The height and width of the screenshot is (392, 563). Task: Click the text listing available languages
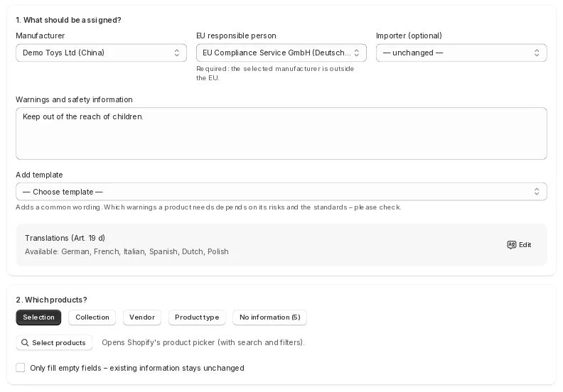pos(127,251)
